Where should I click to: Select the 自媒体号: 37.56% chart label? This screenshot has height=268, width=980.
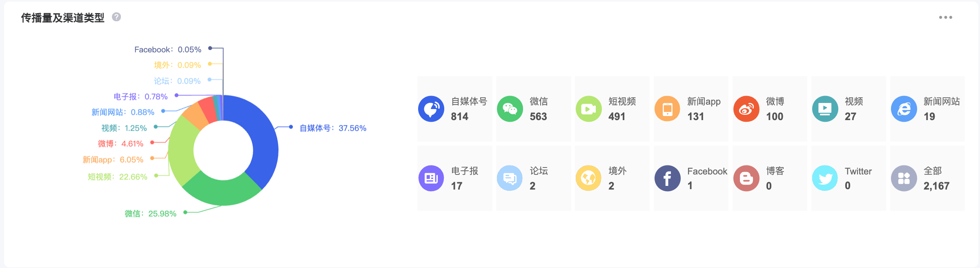[x=333, y=128]
